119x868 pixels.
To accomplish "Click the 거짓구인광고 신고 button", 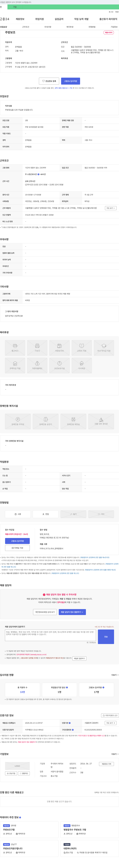I will pyautogui.click(x=110, y=715).
